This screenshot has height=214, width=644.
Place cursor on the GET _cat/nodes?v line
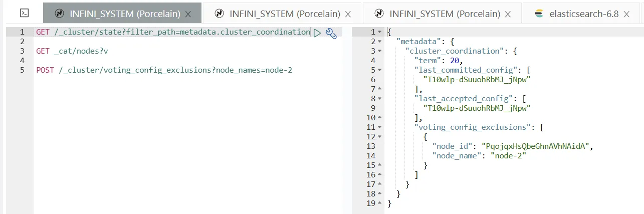click(x=72, y=51)
